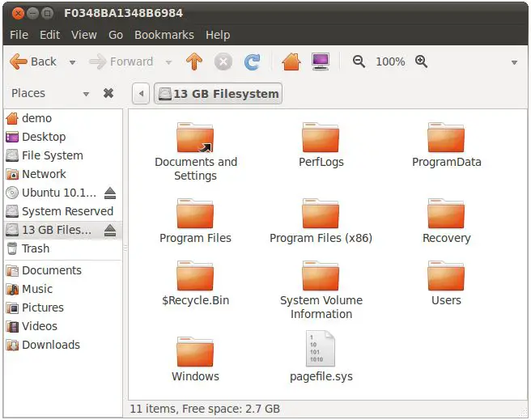Toggle the path bar left scroll arrow
This screenshot has width=531, height=420.
pyautogui.click(x=141, y=94)
